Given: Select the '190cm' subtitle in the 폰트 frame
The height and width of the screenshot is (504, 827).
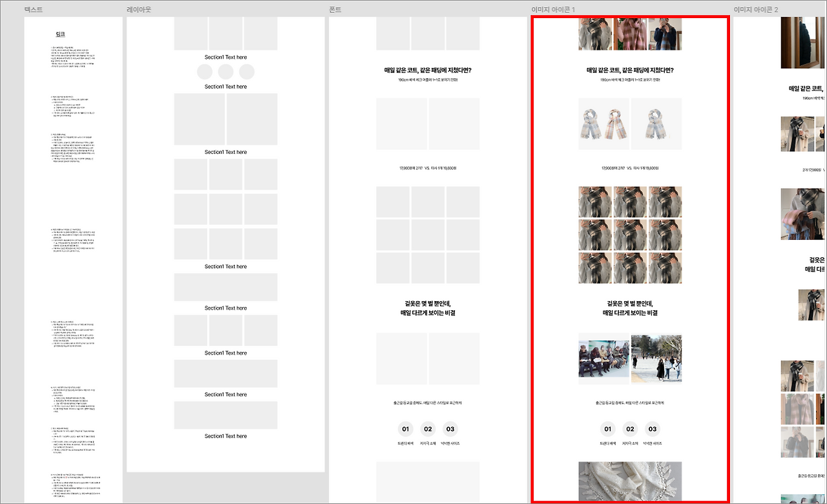Looking at the screenshot, I should click(428, 80).
